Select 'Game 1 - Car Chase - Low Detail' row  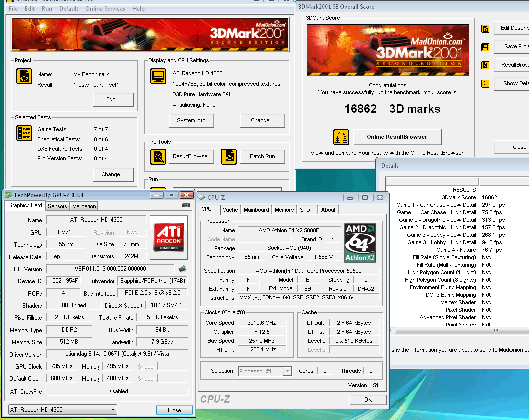click(x=456, y=205)
